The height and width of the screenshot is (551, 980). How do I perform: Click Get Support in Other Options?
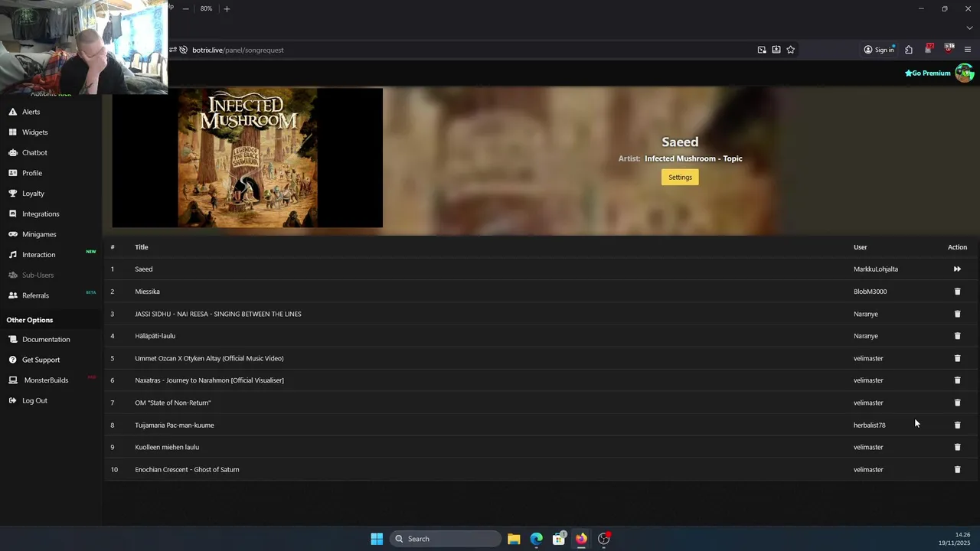click(x=41, y=360)
